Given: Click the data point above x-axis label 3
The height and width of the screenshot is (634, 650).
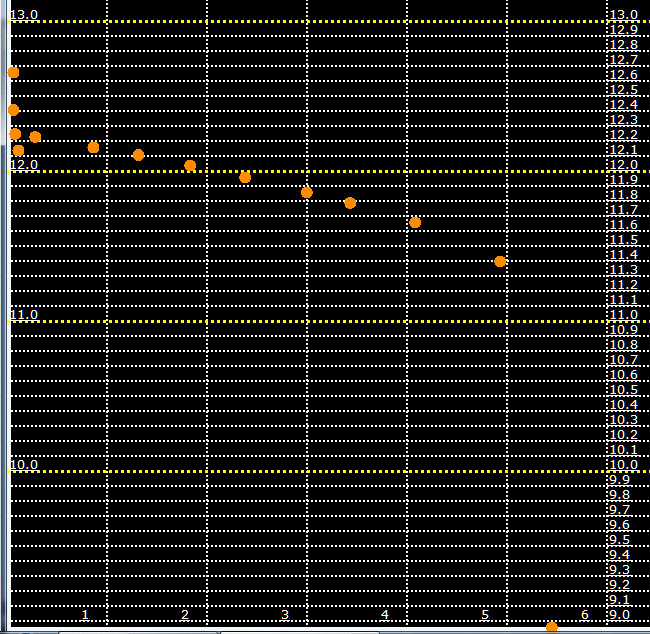Looking at the screenshot, I should (307, 192).
